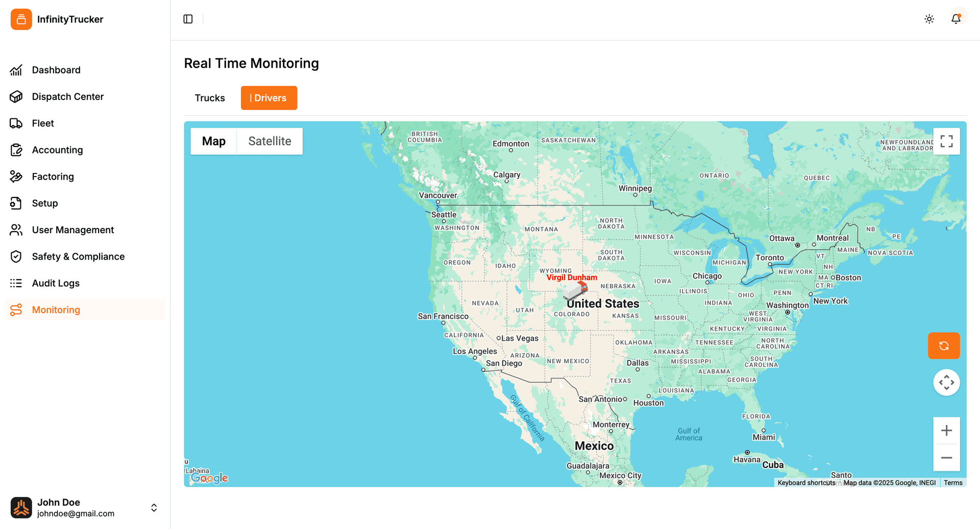The height and width of the screenshot is (529, 980).
Task: Open the notifications bell
Action: point(955,19)
